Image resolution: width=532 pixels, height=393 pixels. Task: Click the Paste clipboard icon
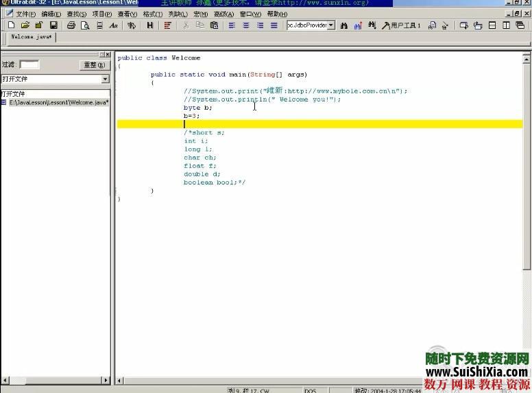pos(214,25)
